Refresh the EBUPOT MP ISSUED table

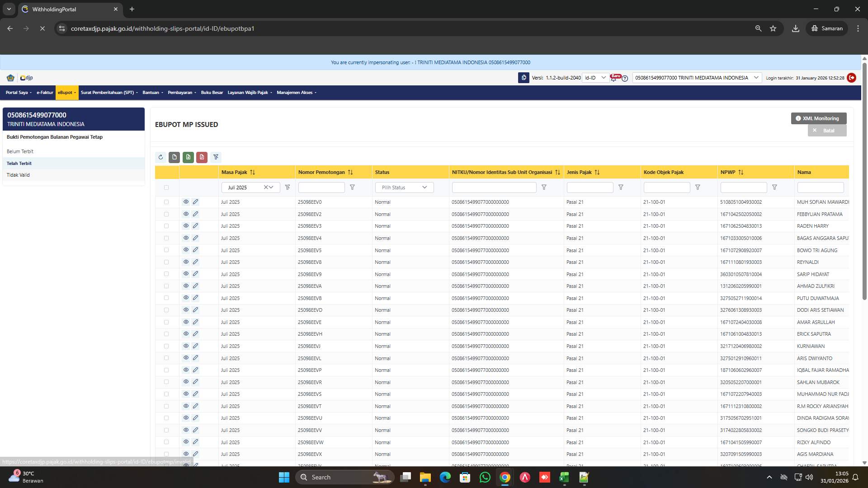pos(160,157)
